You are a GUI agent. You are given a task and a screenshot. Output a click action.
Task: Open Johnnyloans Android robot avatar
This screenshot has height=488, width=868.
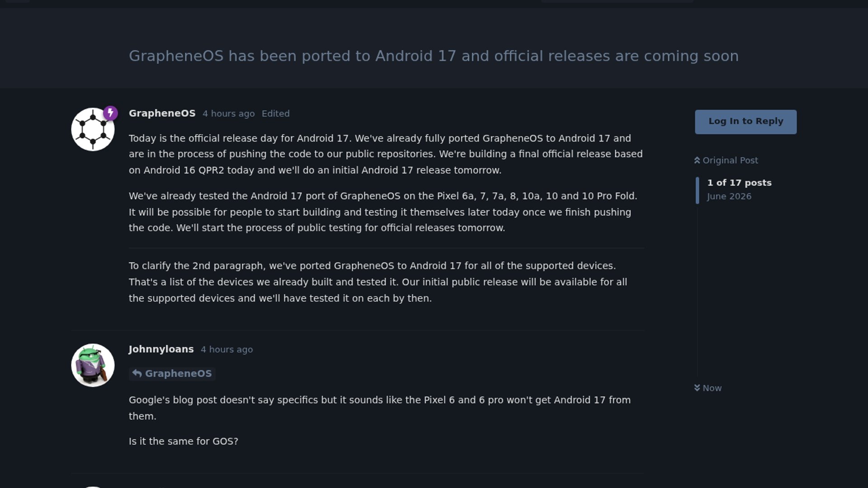[93, 365]
